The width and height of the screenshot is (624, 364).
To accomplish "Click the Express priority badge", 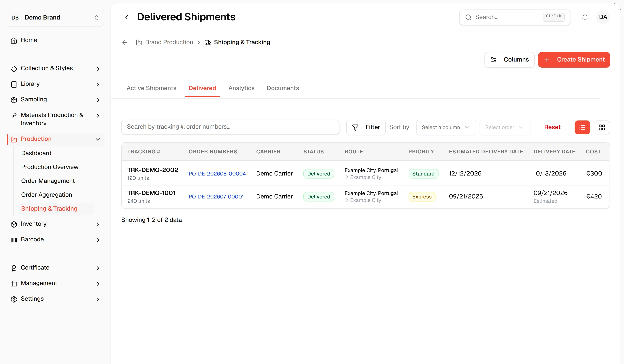I will pyautogui.click(x=422, y=197).
